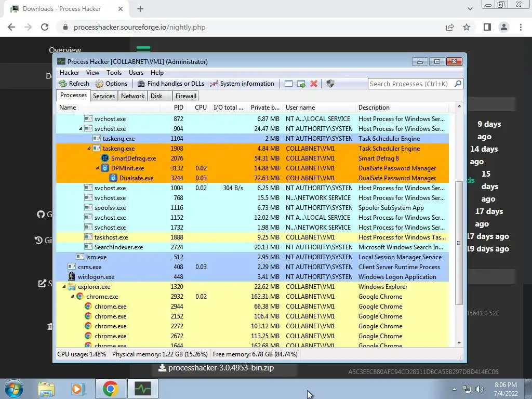Click the explorer.exe folder icon
Image resolution: width=532 pixels, height=399 pixels.
[x=72, y=287]
